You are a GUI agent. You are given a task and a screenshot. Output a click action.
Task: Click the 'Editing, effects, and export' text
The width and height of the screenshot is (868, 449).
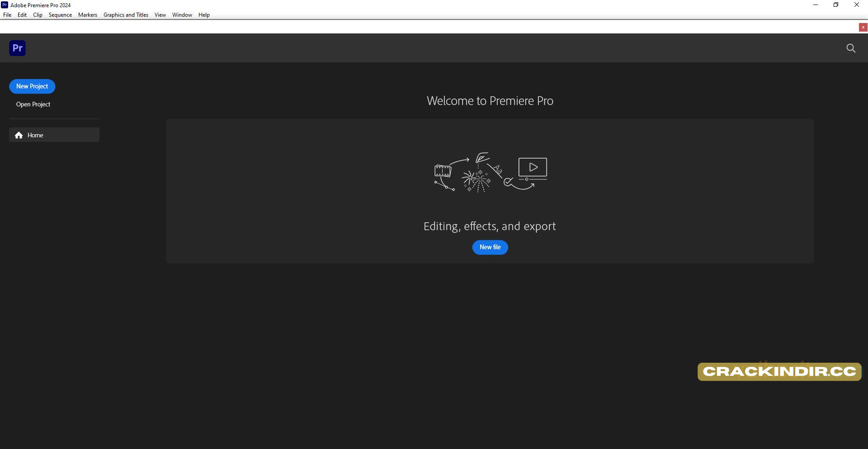(x=490, y=226)
